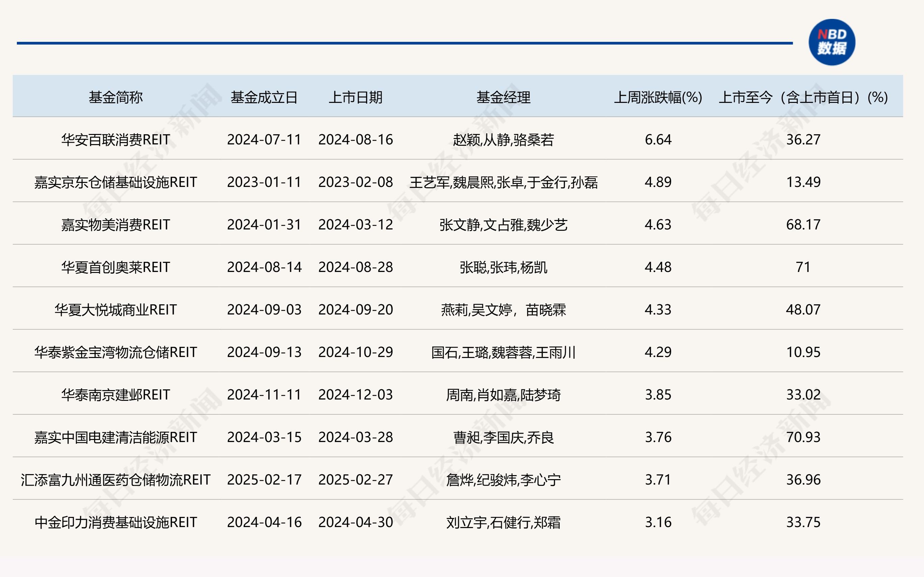Click listing date 2024-04-30
The width and height of the screenshot is (924, 577).
(355, 522)
